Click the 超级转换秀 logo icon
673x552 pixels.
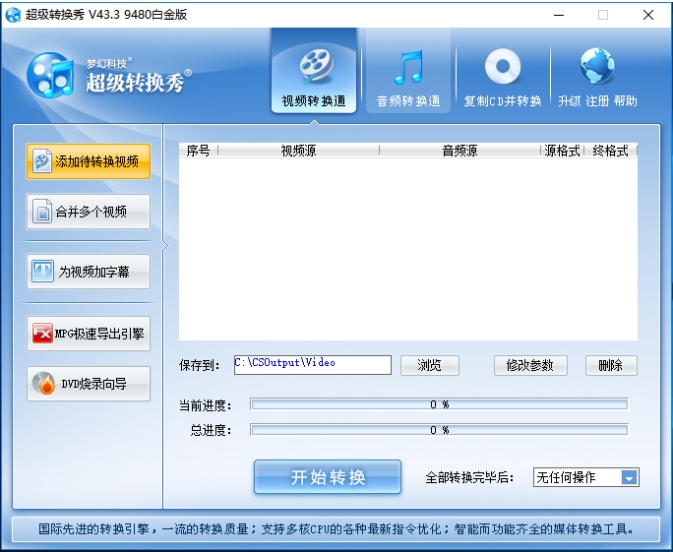(50, 75)
